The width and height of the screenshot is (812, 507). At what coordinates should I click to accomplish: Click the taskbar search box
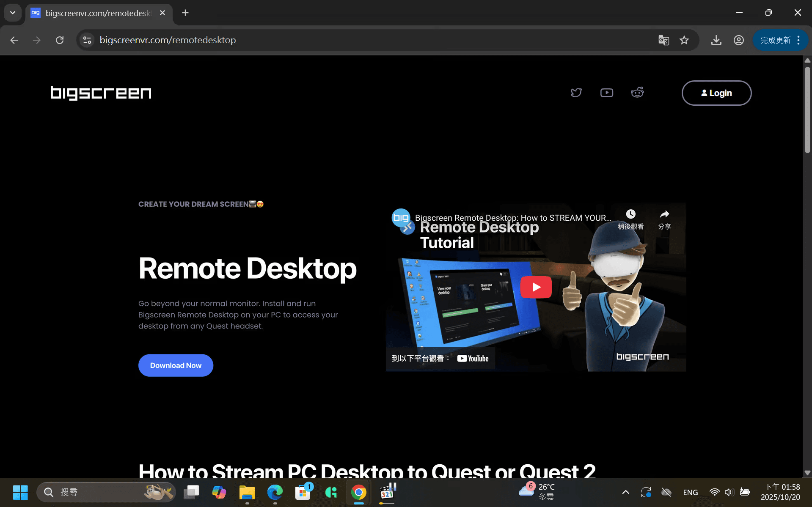pos(106,492)
